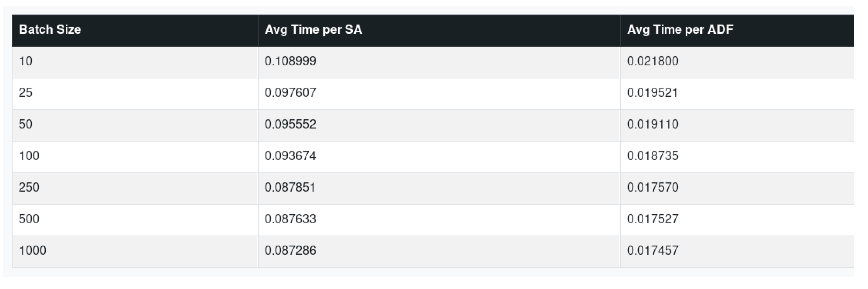Select the batch size 25 cell
868x289 pixels.
click(x=26, y=93)
